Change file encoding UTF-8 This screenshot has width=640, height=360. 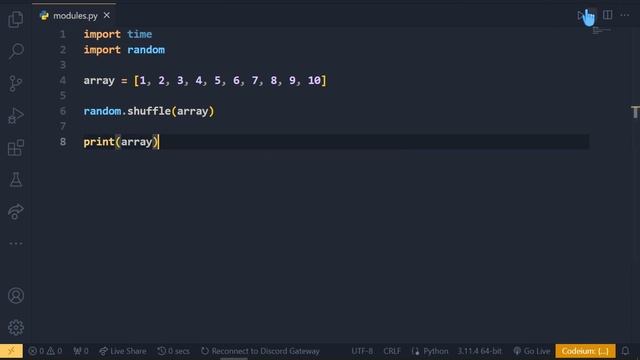click(x=362, y=351)
